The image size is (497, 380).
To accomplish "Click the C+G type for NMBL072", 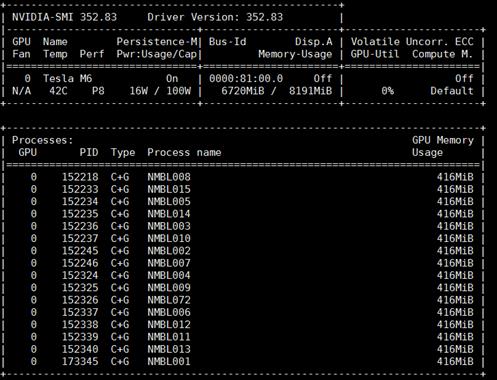I will click(x=120, y=300).
